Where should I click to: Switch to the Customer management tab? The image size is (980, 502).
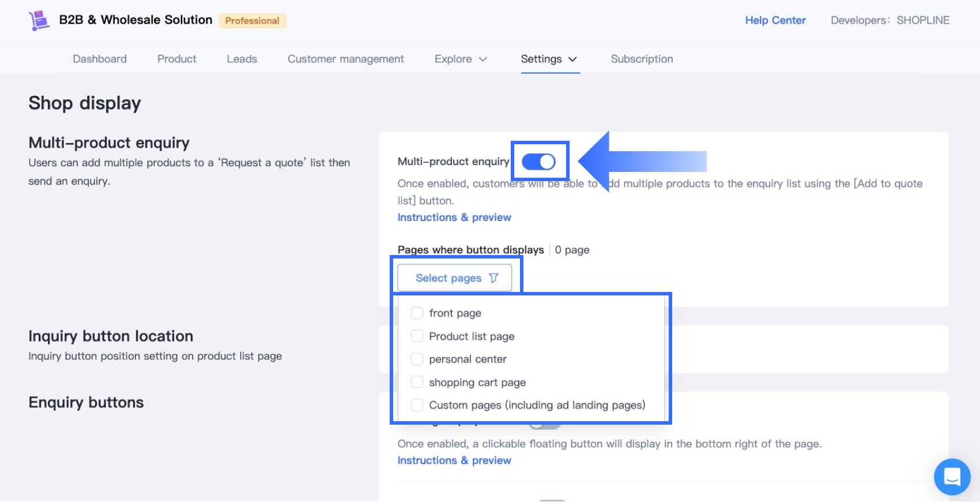pos(345,59)
